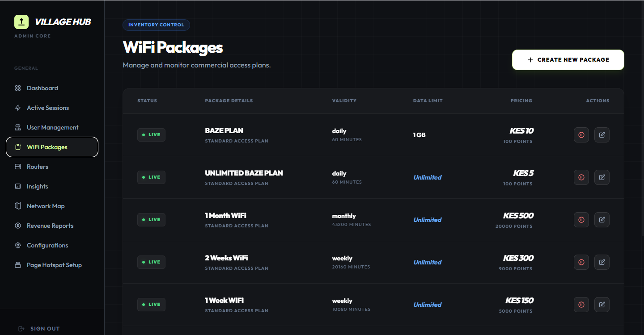Select Page Hotspot Setup in sidebar

click(54, 265)
